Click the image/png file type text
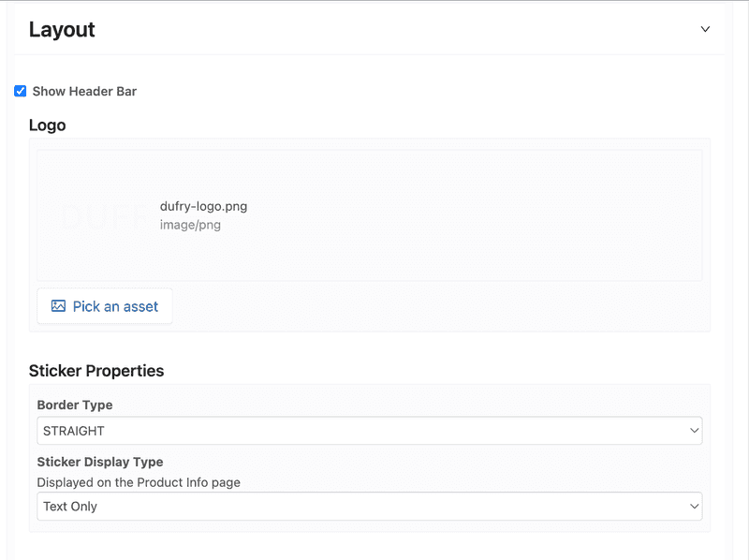 (190, 225)
